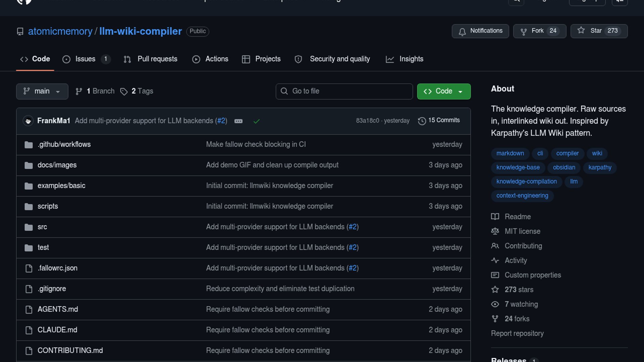Open the green Code dropdown
This screenshot has height=362, width=644.
[443, 91]
